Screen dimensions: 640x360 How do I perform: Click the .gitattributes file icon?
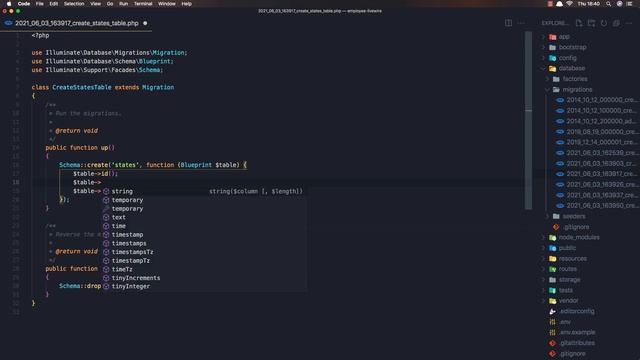pos(553,343)
